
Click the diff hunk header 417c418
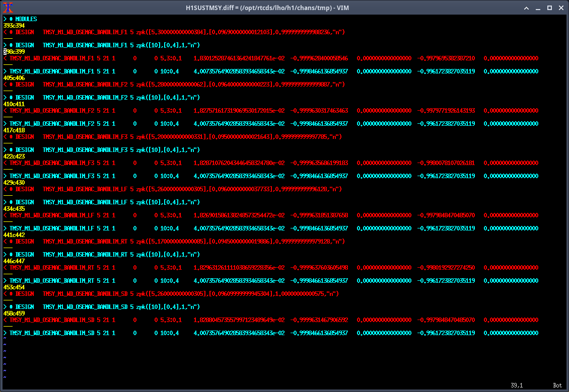(14, 130)
